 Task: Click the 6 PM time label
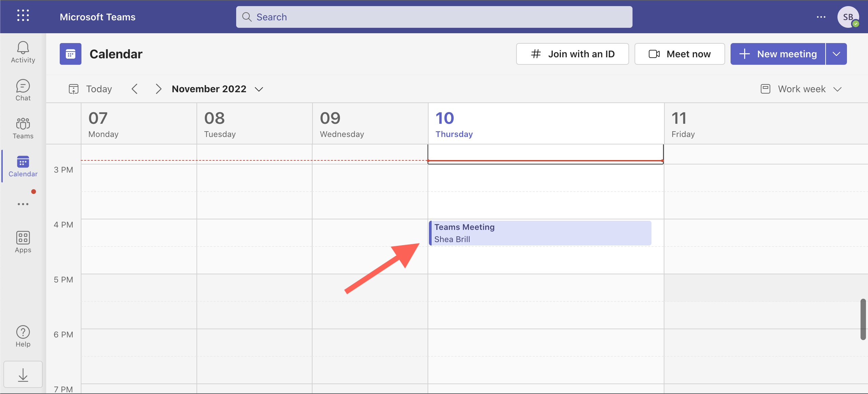[63, 335]
